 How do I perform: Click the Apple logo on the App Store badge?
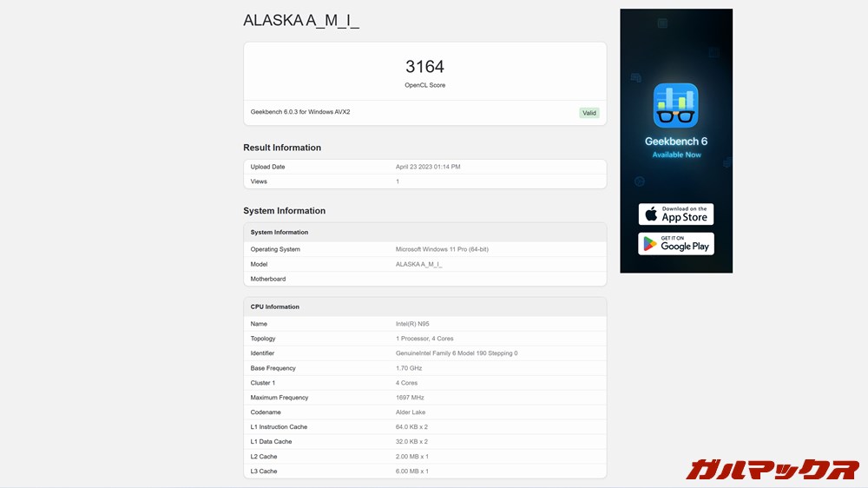[651, 214]
